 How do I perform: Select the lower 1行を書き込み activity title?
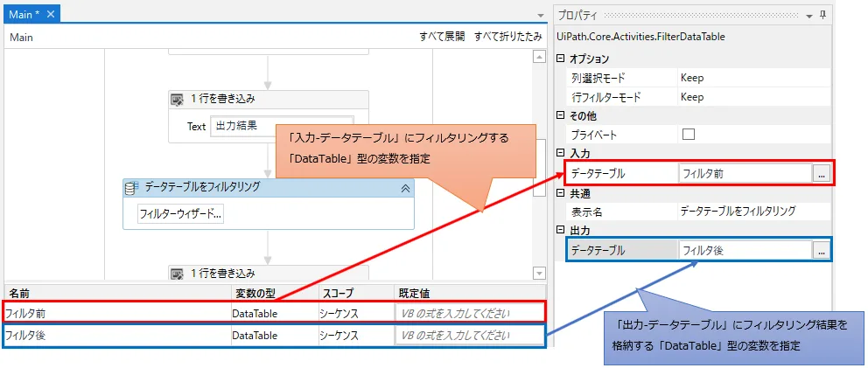222,274
